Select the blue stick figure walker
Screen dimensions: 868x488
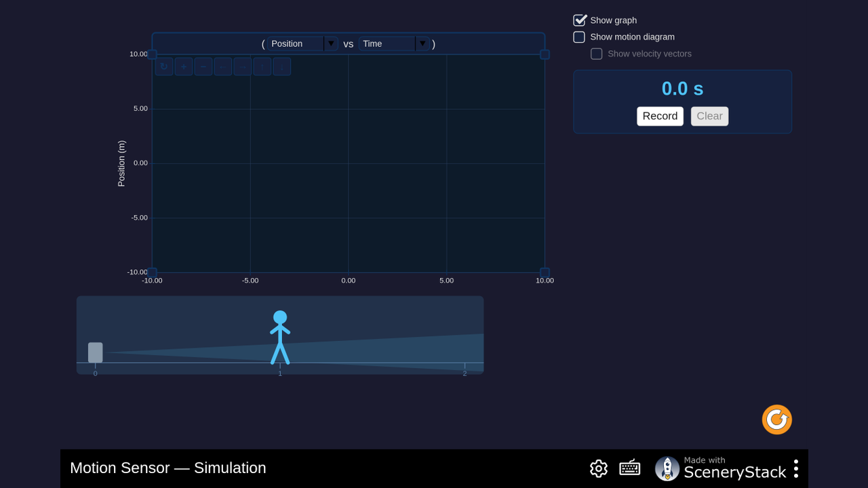coord(280,338)
